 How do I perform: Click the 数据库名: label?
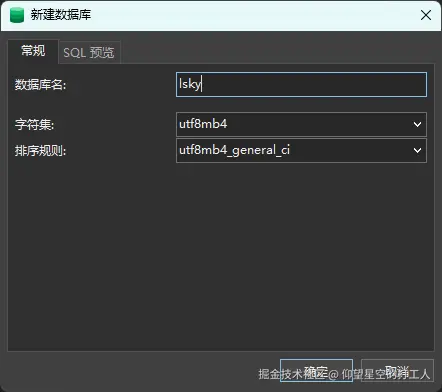point(40,85)
